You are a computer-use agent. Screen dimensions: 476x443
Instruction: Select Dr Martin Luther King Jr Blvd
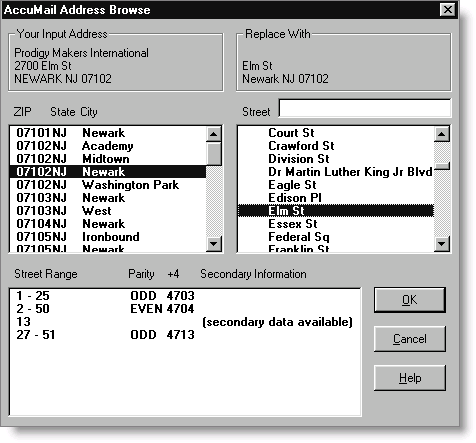point(336,172)
